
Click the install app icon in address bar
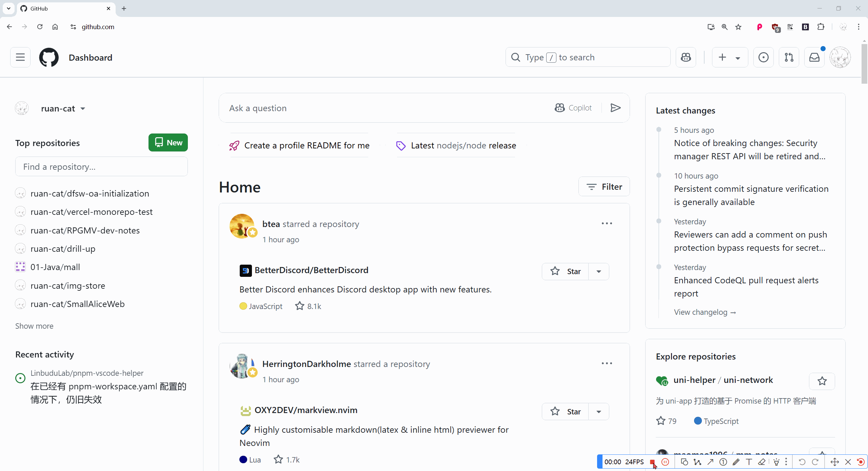pos(711,27)
